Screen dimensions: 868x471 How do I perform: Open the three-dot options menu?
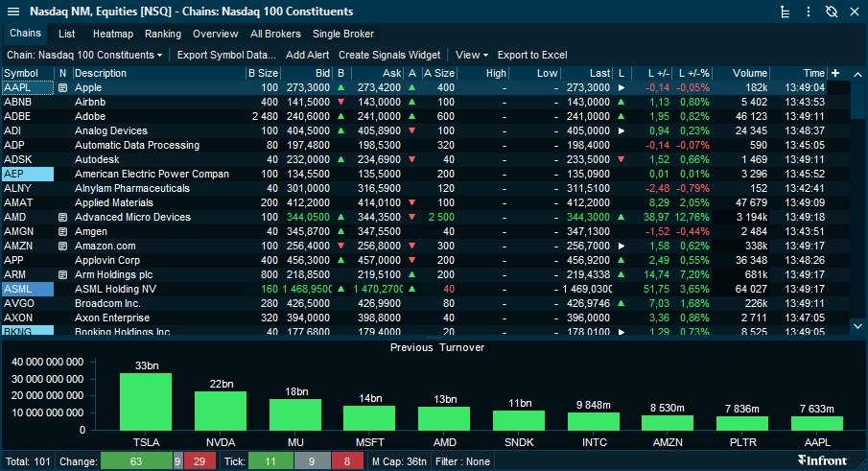coord(809,12)
